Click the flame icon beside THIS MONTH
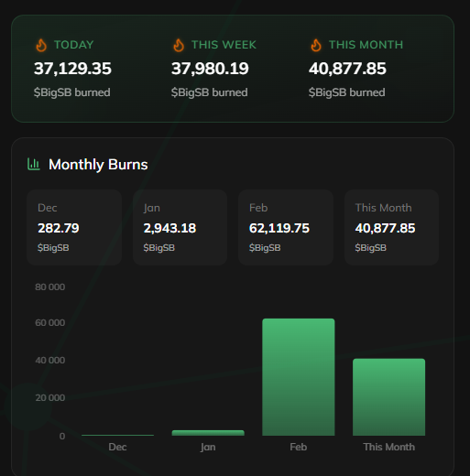The height and width of the screenshot is (476, 470). point(316,45)
